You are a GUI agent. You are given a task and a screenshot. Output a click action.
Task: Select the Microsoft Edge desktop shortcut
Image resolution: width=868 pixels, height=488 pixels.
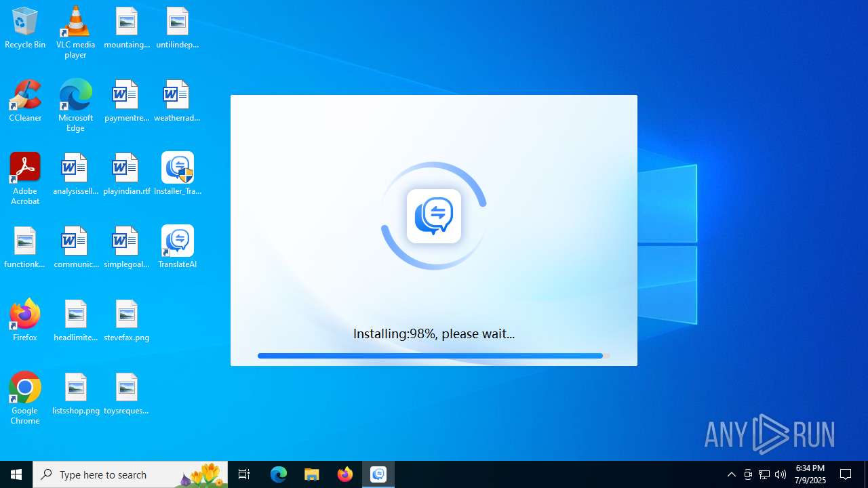(x=75, y=106)
